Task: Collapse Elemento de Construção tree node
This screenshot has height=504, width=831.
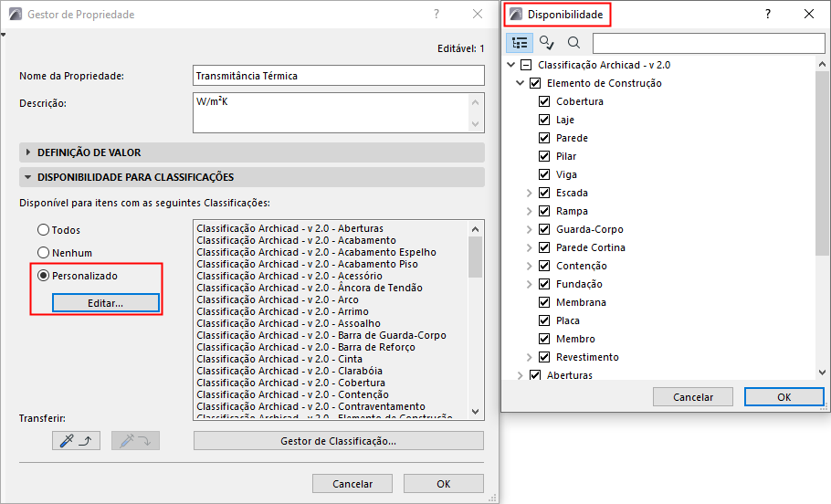Action: [520, 83]
